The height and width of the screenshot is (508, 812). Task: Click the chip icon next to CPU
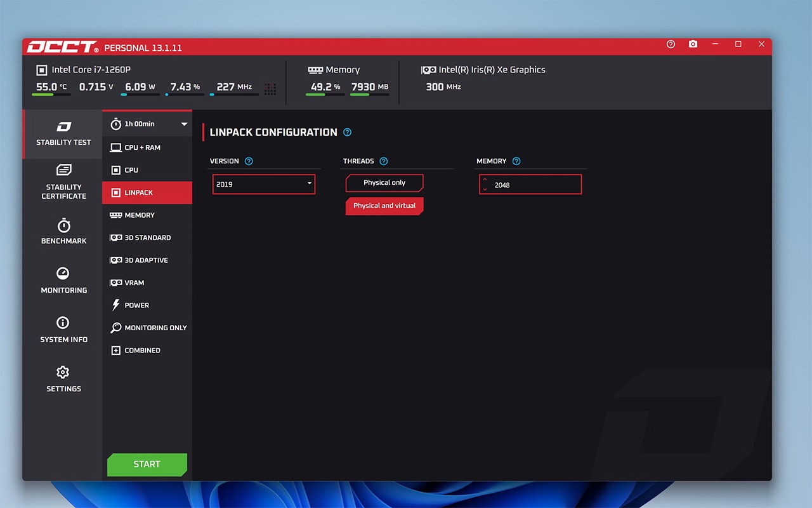(x=115, y=170)
